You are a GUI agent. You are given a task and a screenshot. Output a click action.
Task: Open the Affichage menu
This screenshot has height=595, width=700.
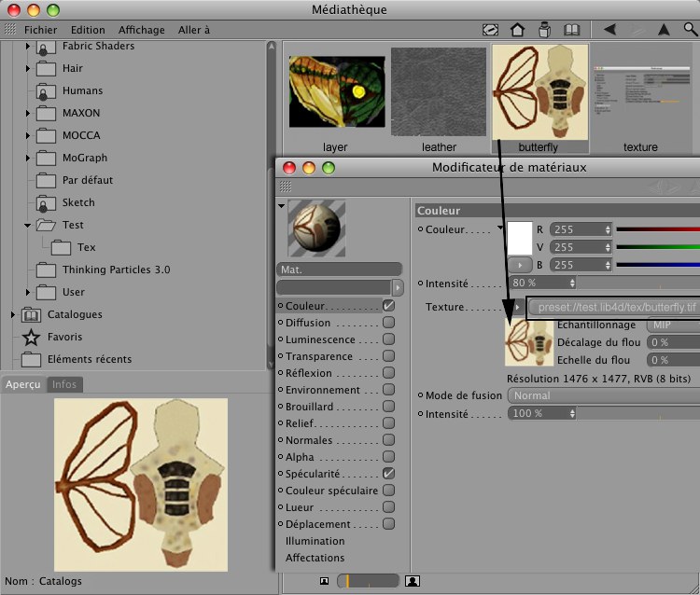pyautogui.click(x=141, y=30)
